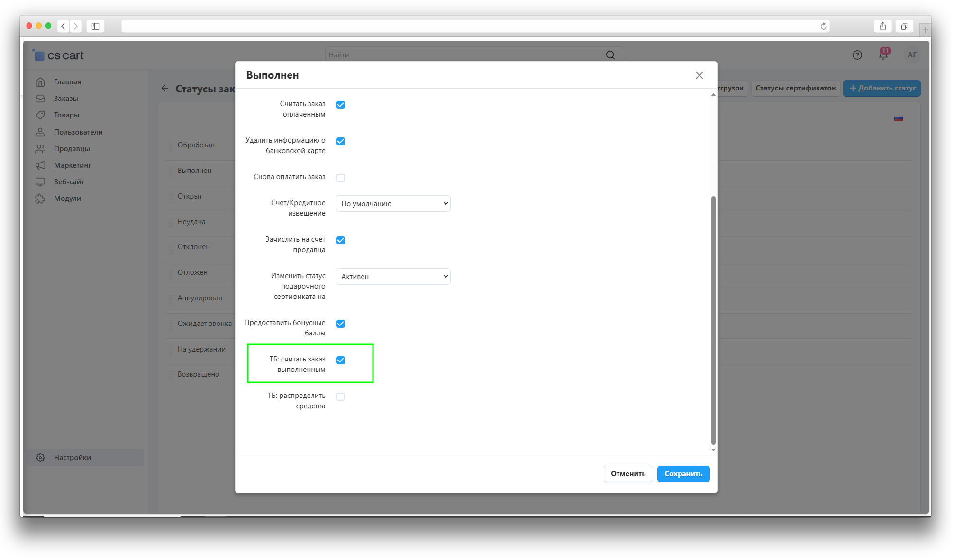
Task: Open the help question mark icon
Action: click(x=857, y=55)
